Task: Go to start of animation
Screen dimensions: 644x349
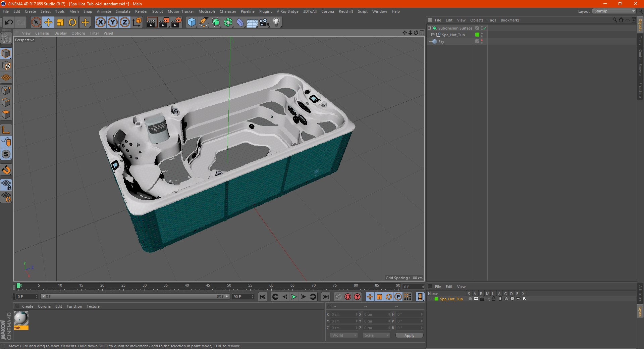Action: click(263, 297)
